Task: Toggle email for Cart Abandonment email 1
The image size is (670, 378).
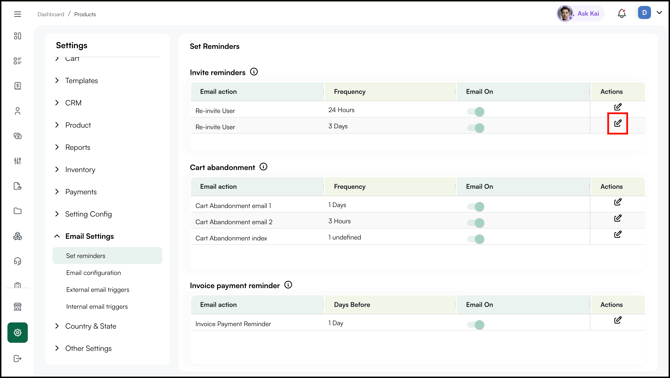Action: point(476,207)
